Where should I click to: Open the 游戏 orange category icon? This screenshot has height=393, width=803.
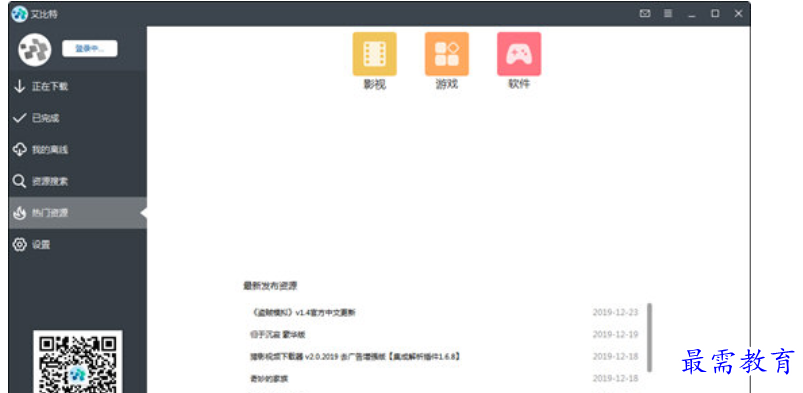click(447, 54)
